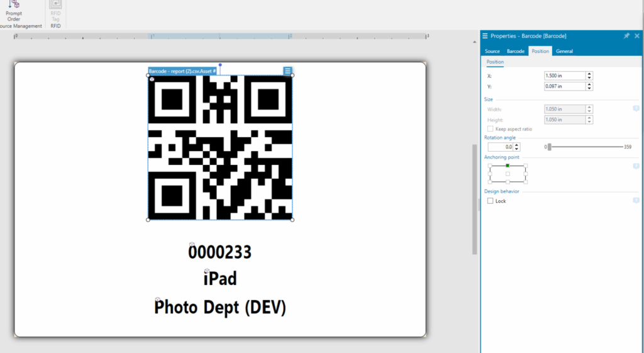Toggle the Keep aspect ratio checkbox

pyautogui.click(x=491, y=129)
